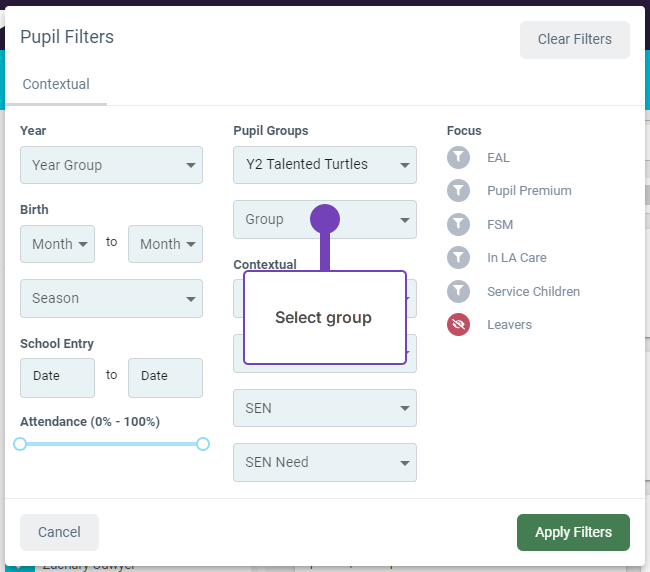
Task: Toggle the Leavers hidden-eye icon
Action: (458, 325)
